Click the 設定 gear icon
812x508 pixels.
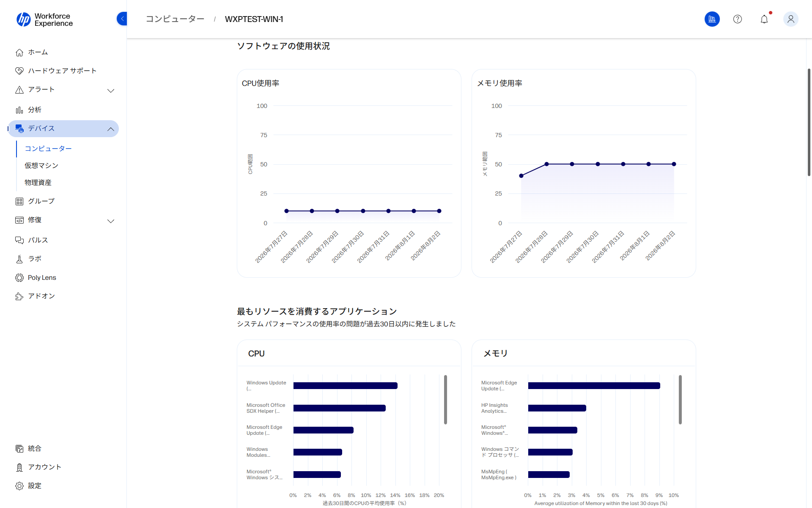19,486
